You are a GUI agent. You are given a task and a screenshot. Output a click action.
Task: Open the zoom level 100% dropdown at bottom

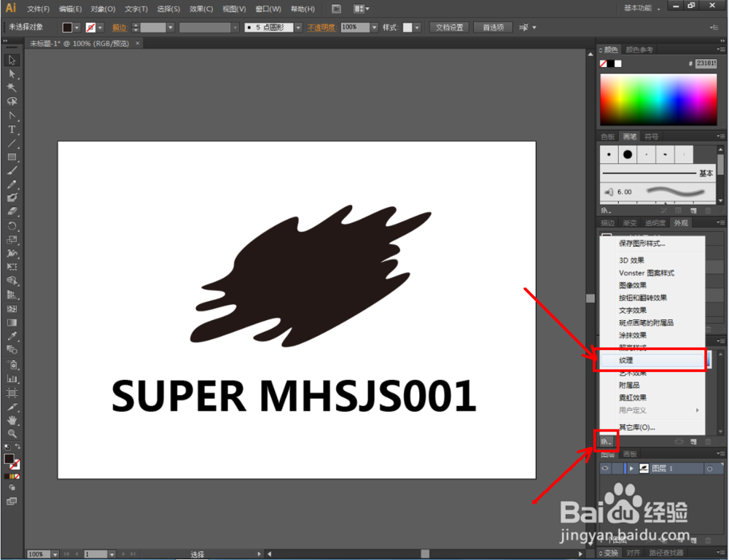(55, 554)
